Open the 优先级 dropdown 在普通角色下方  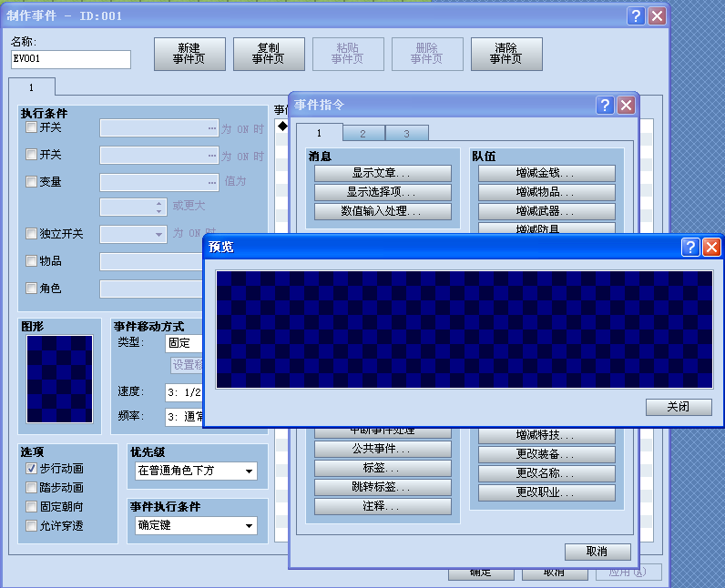(196, 471)
